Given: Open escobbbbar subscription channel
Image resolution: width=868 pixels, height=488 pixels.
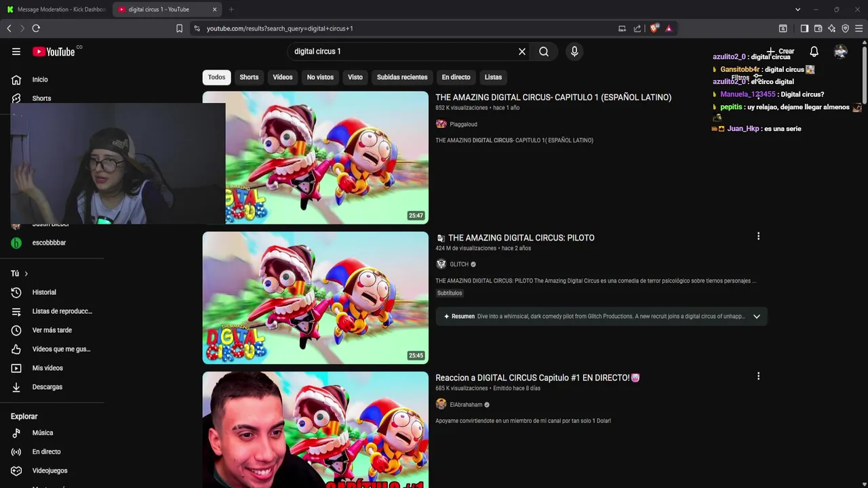Looking at the screenshot, I should [49, 243].
